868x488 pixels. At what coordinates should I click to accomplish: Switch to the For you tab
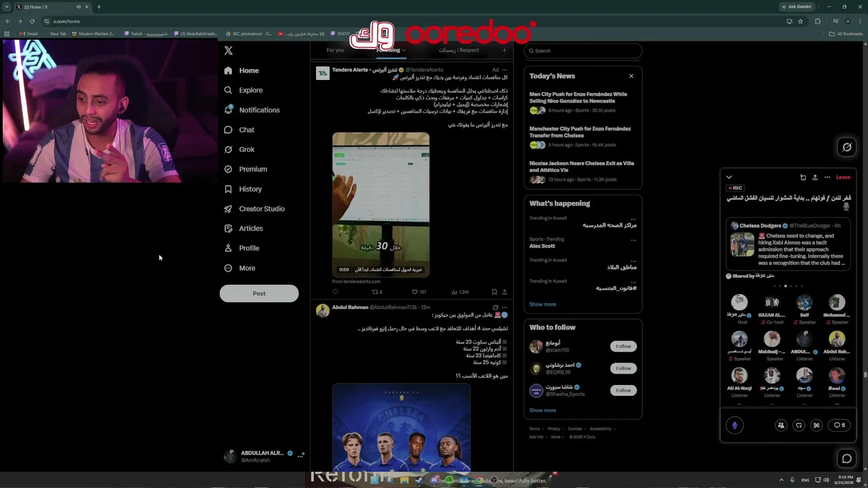click(335, 50)
